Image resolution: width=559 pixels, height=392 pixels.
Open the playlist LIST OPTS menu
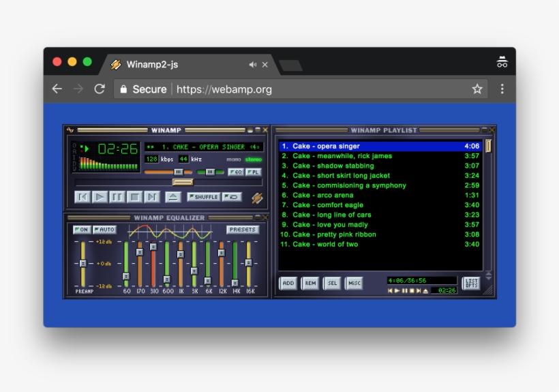(471, 284)
